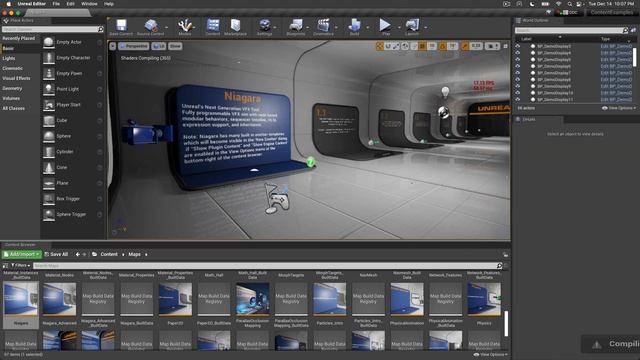Toggle visibility eye of BP_DemoDisplay5
The height and width of the screenshot is (360, 640).
pos(518,60)
